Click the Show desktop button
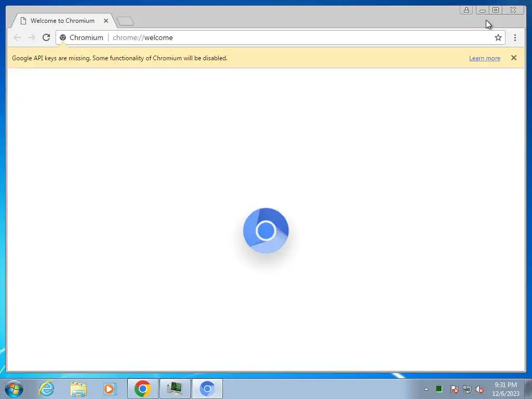 click(x=528, y=389)
